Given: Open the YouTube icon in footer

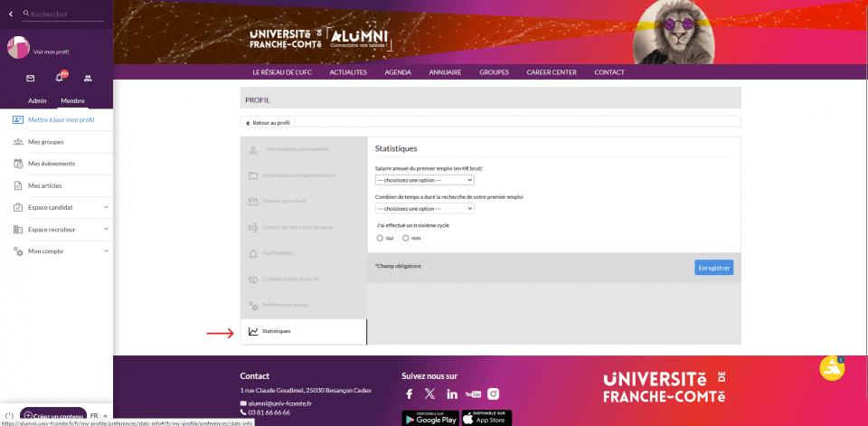Looking at the screenshot, I should coord(473,393).
